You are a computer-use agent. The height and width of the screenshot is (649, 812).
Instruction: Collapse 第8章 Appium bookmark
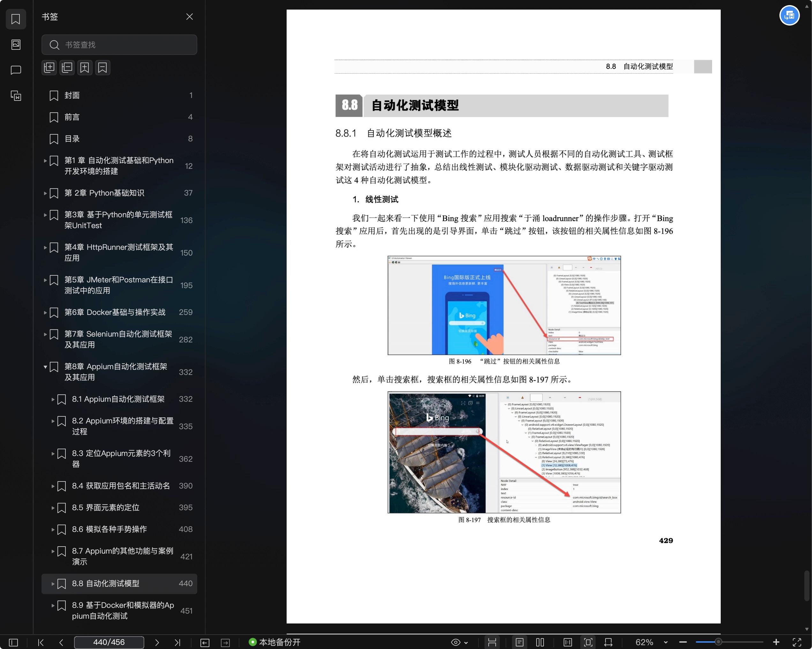coord(45,367)
